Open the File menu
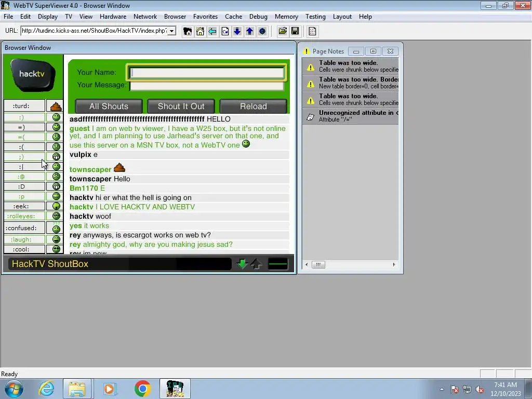 click(8, 17)
